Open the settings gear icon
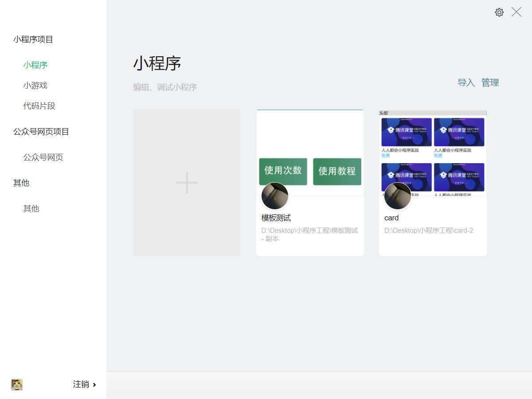532x399 pixels. 499,12
